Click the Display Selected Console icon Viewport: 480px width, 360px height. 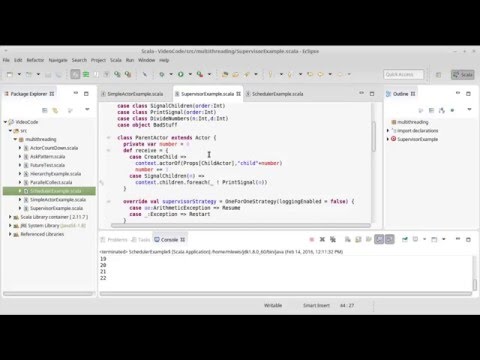(x=415, y=239)
